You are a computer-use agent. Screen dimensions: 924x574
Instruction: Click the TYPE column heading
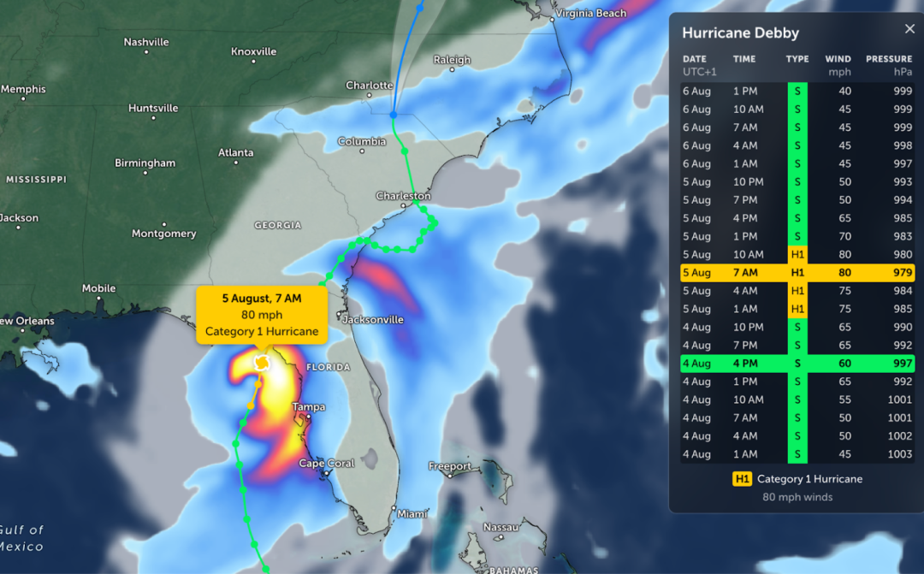(797, 59)
